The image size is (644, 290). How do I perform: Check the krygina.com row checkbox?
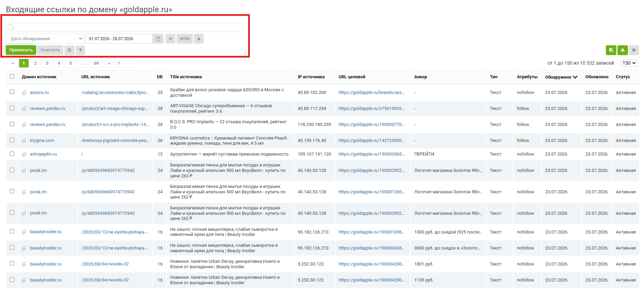pyautogui.click(x=12, y=140)
